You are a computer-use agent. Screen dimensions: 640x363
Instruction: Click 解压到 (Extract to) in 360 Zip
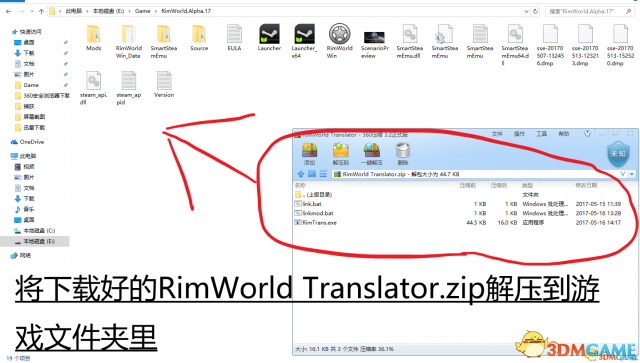click(340, 154)
